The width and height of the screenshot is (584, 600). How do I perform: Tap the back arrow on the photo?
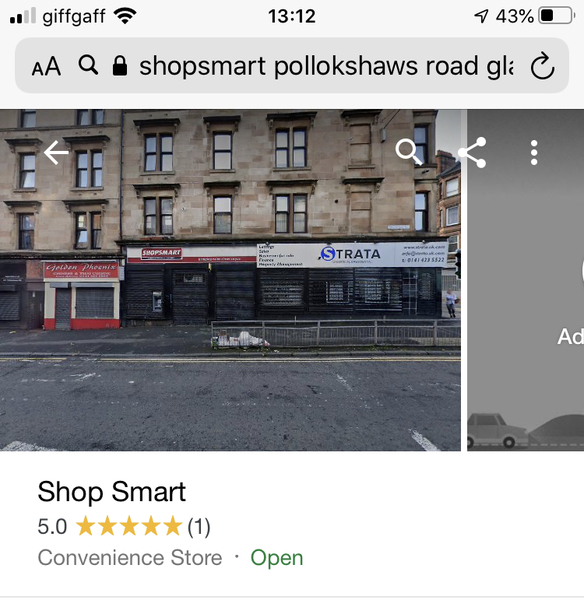56,153
